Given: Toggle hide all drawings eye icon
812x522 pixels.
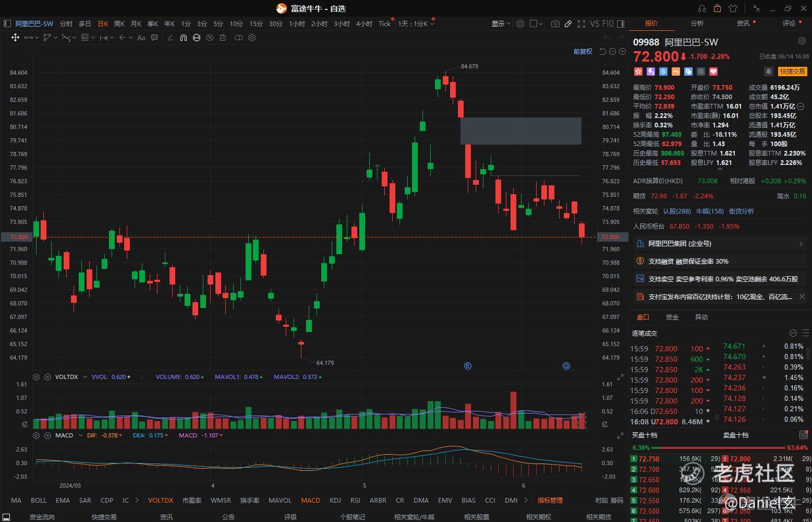Looking at the screenshot, I should [x=210, y=38].
